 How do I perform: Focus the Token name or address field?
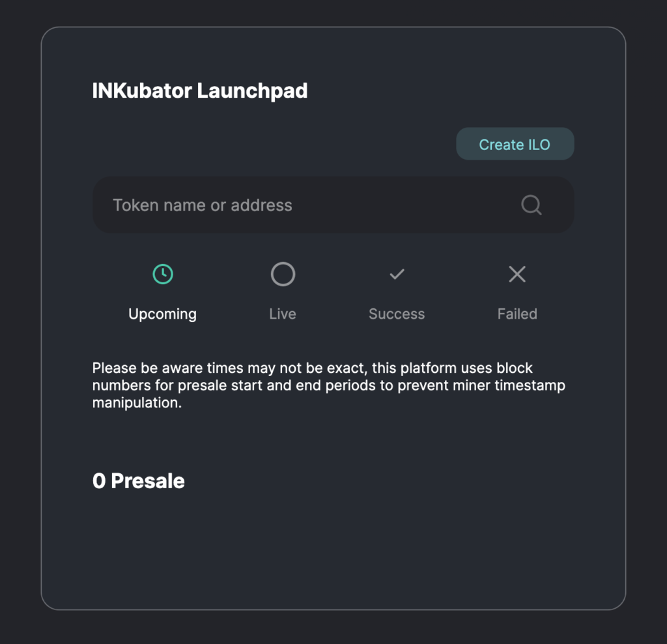(333, 205)
